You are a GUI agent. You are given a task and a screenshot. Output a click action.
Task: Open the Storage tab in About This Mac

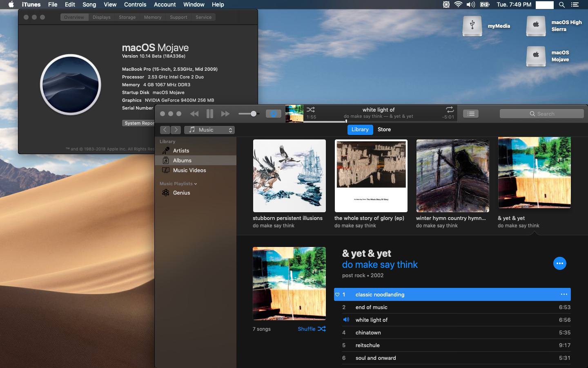(x=127, y=17)
